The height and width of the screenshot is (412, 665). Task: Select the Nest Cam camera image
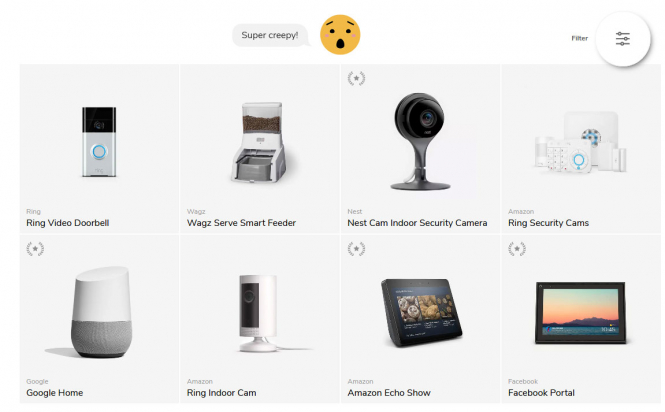pyautogui.click(x=420, y=141)
